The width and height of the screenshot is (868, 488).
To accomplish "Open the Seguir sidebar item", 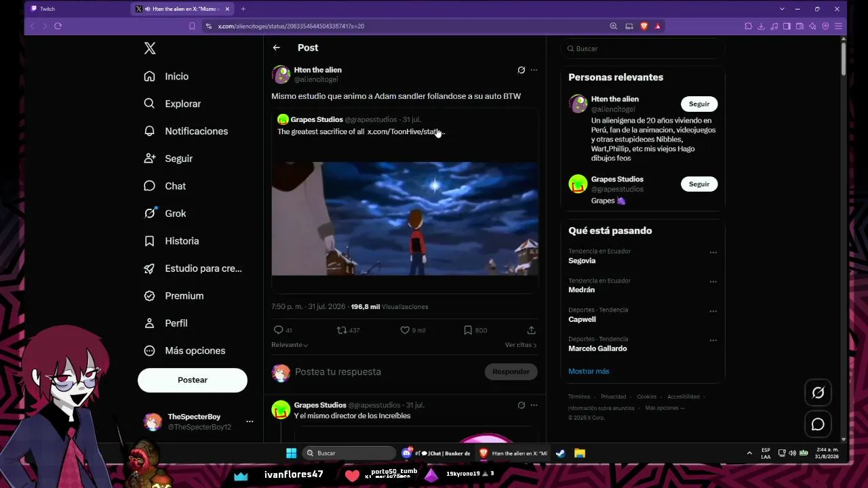I will (x=168, y=159).
